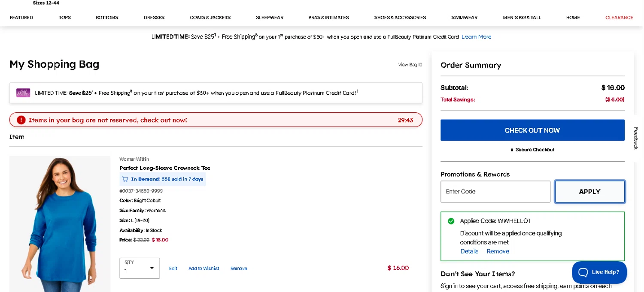Click the FullBeauty credit card logo icon
The height and width of the screenshot is (292, 644).
(23, 93)
